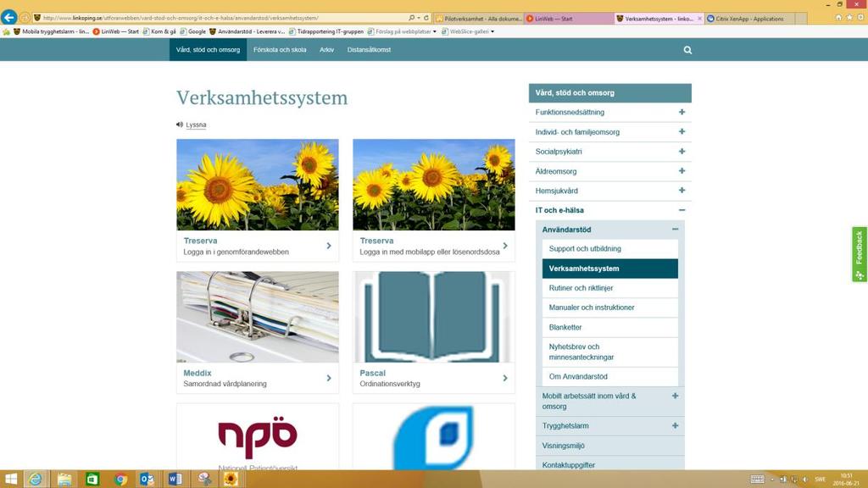This screenshot has width=868, height=488.
Task: Expand Trygghetslarm plus icon
Action: click(x=675, y=425)
